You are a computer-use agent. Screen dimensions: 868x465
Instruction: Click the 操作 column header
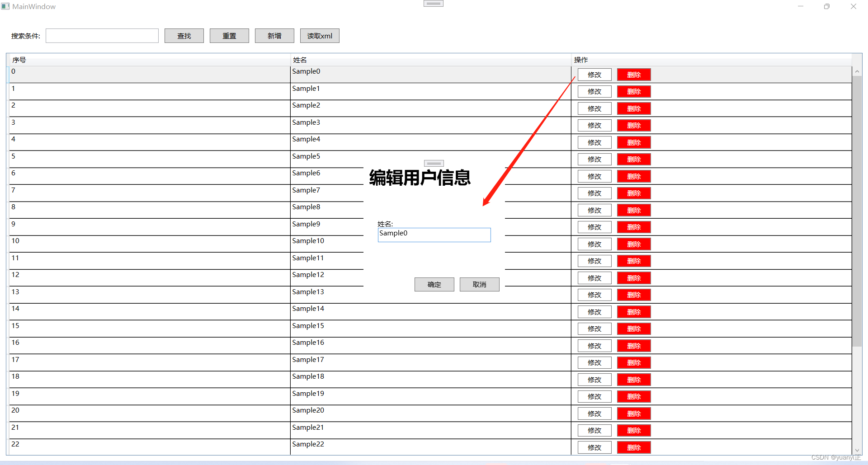point(712,60)
